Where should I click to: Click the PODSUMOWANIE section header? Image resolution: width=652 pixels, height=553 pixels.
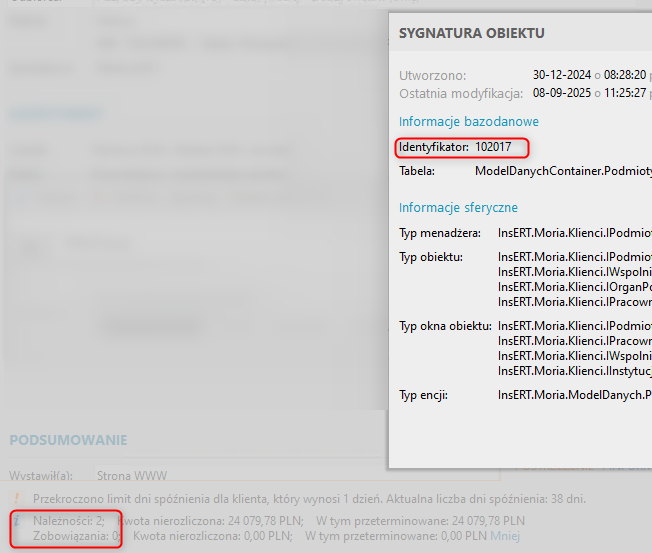[68, 440]
